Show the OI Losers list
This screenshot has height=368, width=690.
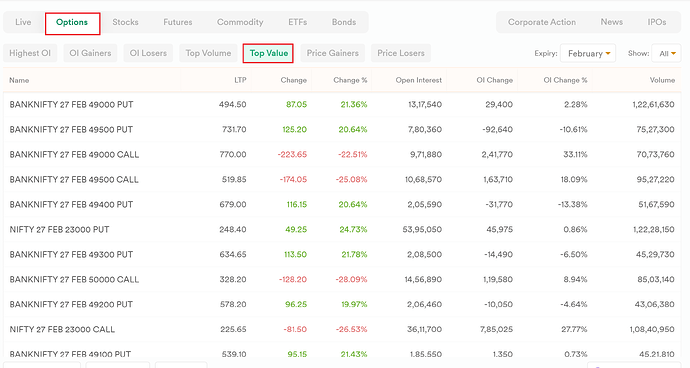click(x=148, y=53)
